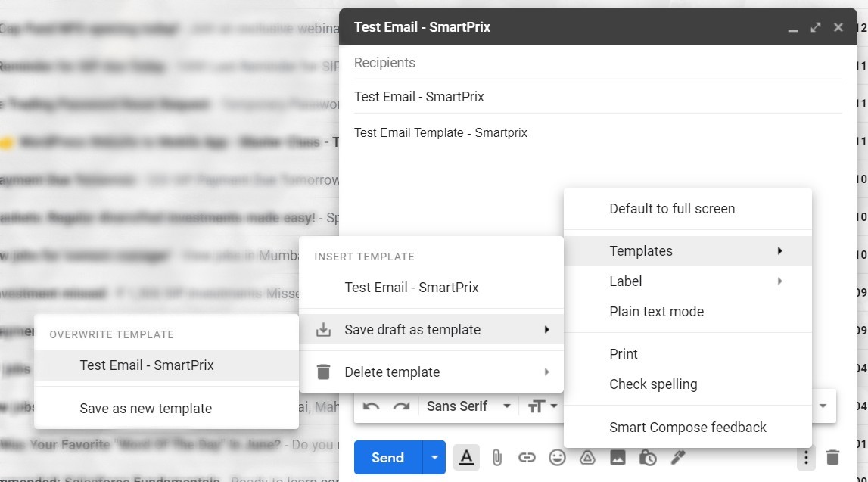Open Sans Serif font dropdown
This screenshot has width=868, height=482.
[x=468, y=407]
